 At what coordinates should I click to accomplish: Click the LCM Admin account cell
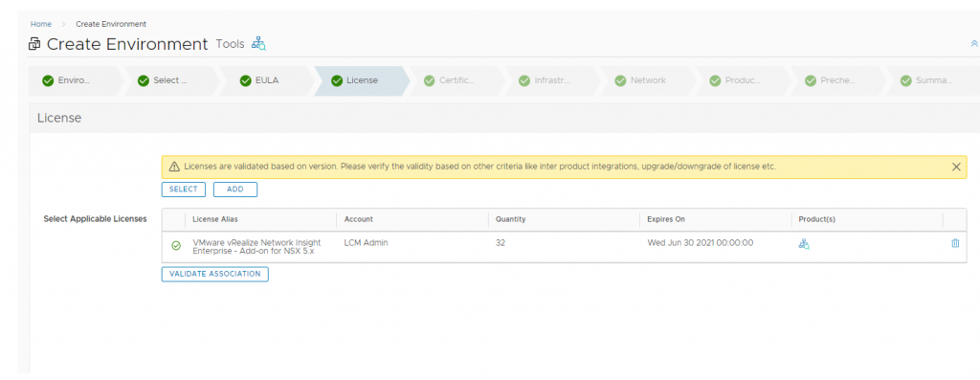coord(366,242)
